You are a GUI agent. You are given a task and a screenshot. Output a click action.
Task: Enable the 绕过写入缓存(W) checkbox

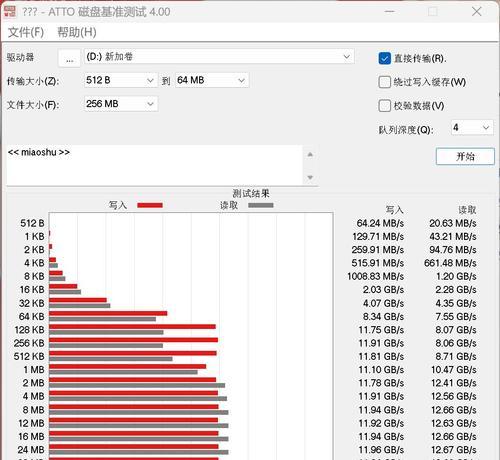pyautogui.click(x=384, y=82)
